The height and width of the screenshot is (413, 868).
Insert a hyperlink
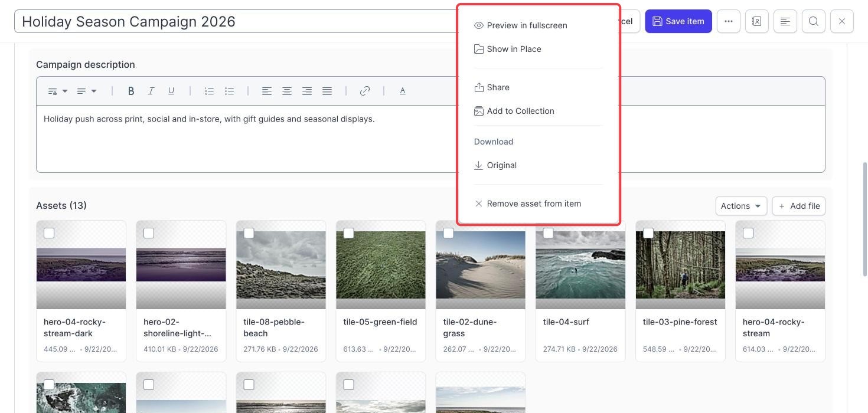pyautogui.click(x=365, y=91)
